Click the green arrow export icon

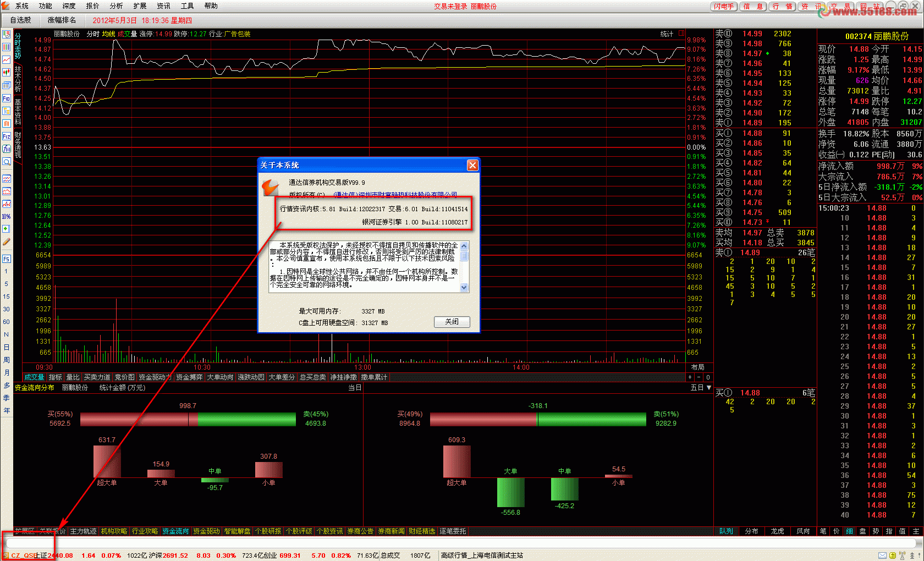click(7, 229)
